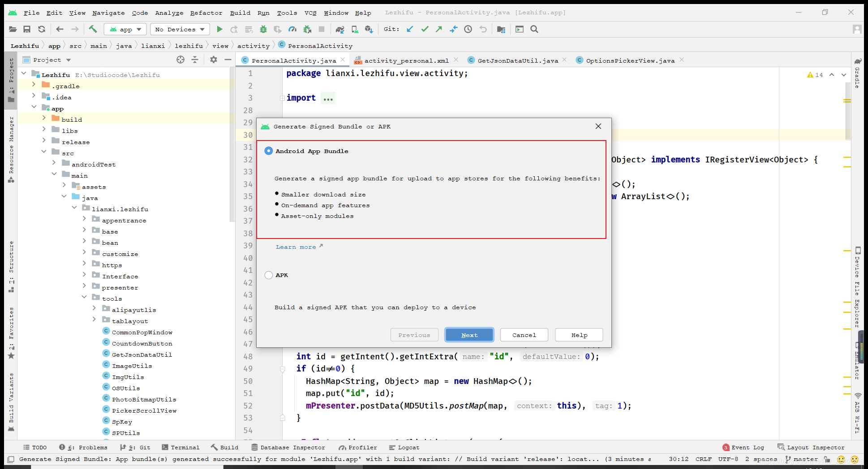The image size is (868, 469).
Task: Click the Next button in dialog
Action: 469,335
